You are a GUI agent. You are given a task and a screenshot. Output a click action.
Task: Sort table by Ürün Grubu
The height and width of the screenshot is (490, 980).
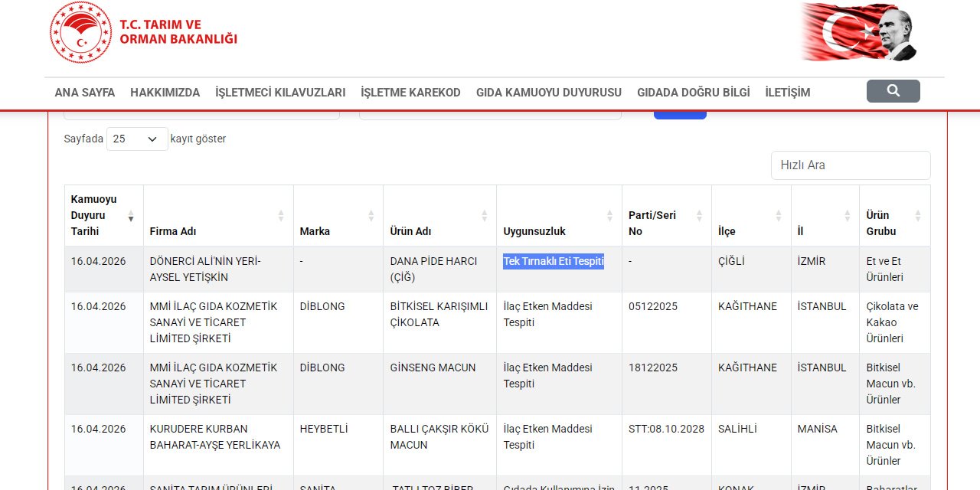point(893,223)
